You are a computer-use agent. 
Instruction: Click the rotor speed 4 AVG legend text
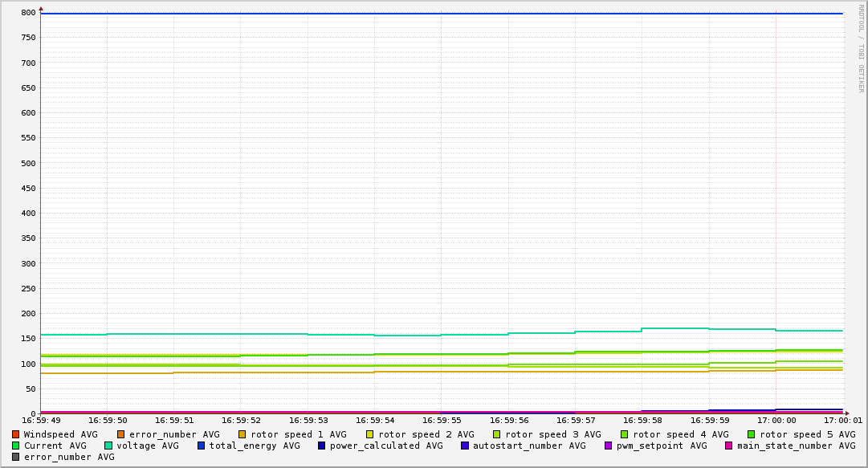tap(681, 434)
